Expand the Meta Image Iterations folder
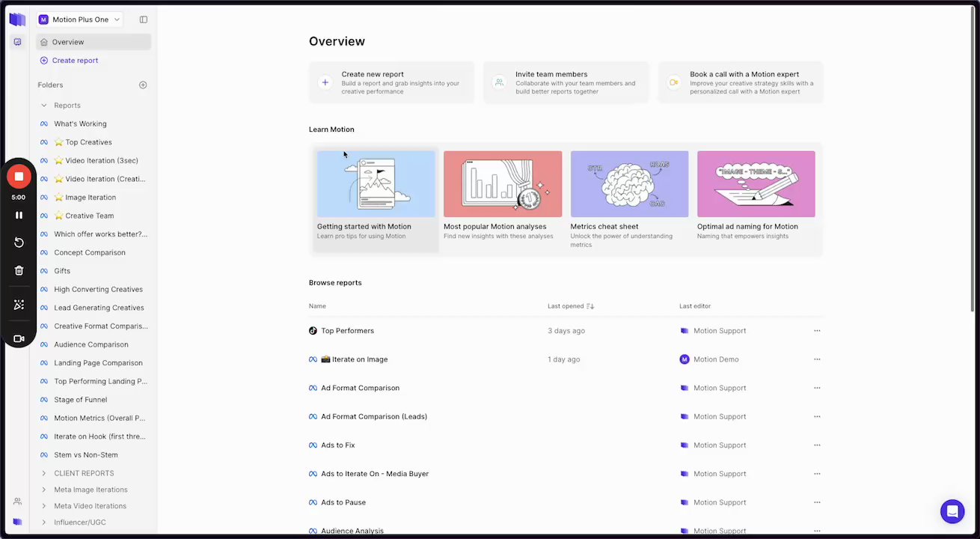The height and width of the screenshot is (539, 980). point(44,490)
